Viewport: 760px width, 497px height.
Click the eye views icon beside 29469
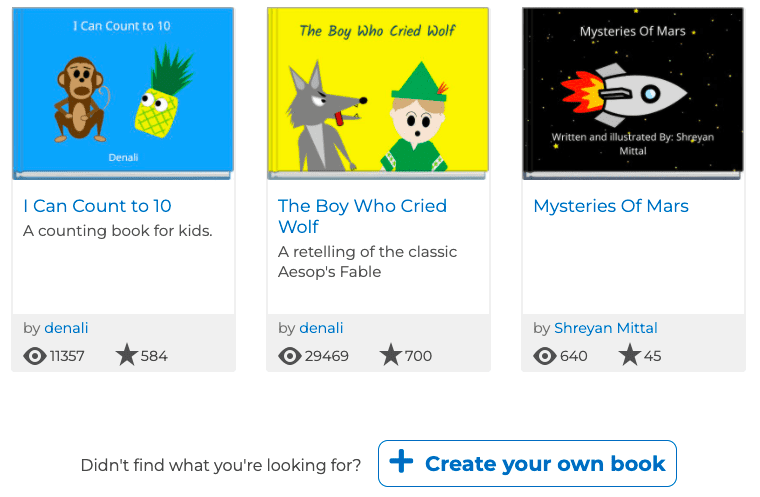(290, 355)
